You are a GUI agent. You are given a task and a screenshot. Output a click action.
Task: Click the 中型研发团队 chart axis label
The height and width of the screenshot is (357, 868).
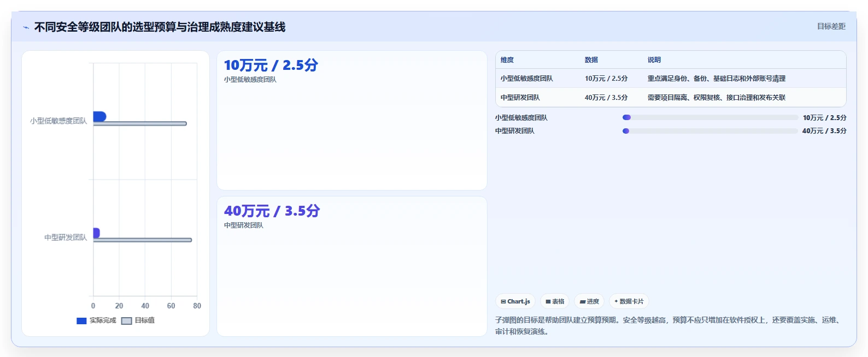tap(66, 237)
